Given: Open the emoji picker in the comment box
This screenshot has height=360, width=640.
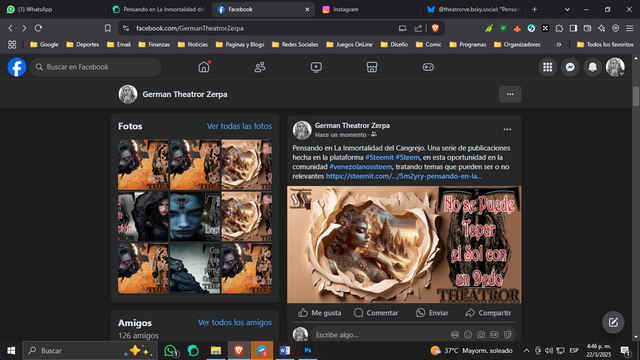Looking at the screenshot, I should point(468,335).
